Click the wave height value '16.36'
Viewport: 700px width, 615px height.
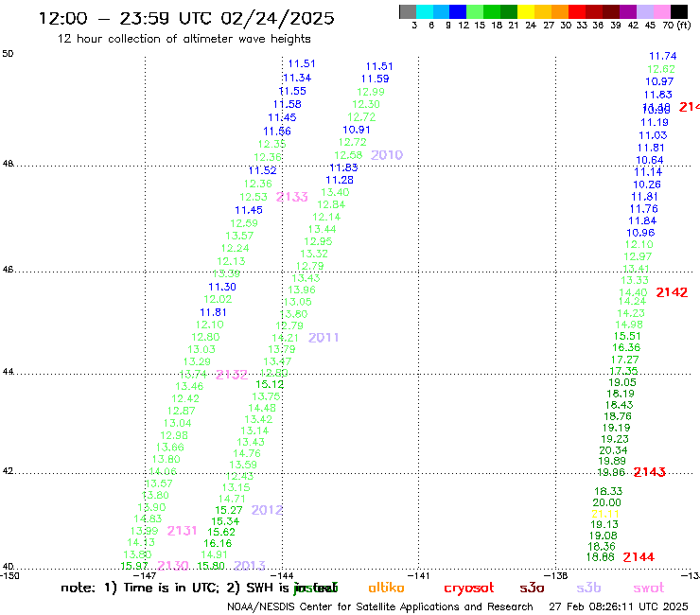[626, 347]
